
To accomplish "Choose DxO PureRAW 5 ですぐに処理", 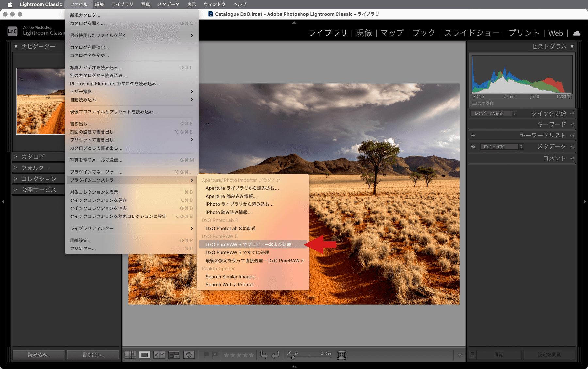I will click(253, 252).
